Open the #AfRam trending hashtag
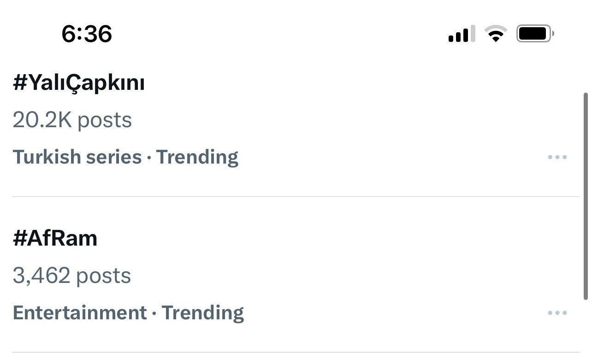 click(55, 239)
